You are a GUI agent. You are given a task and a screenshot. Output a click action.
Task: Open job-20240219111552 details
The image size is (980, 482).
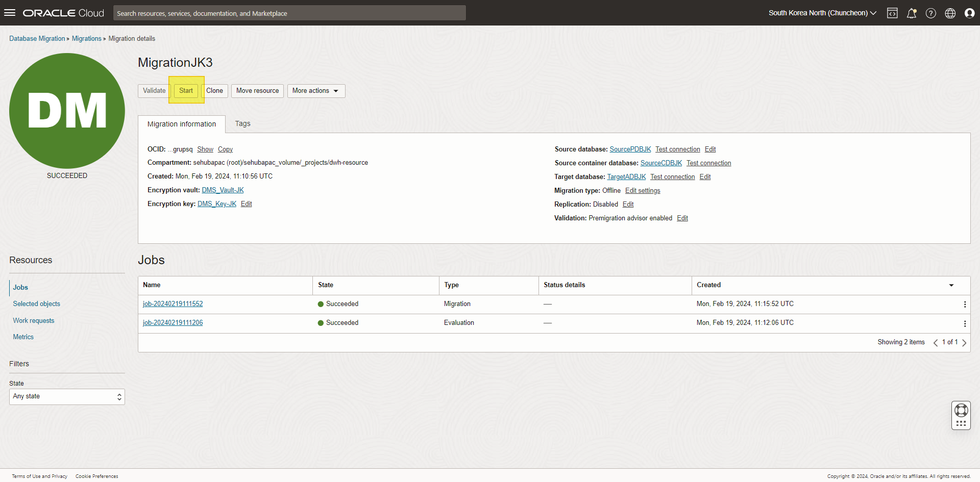(x=173, y=304)
